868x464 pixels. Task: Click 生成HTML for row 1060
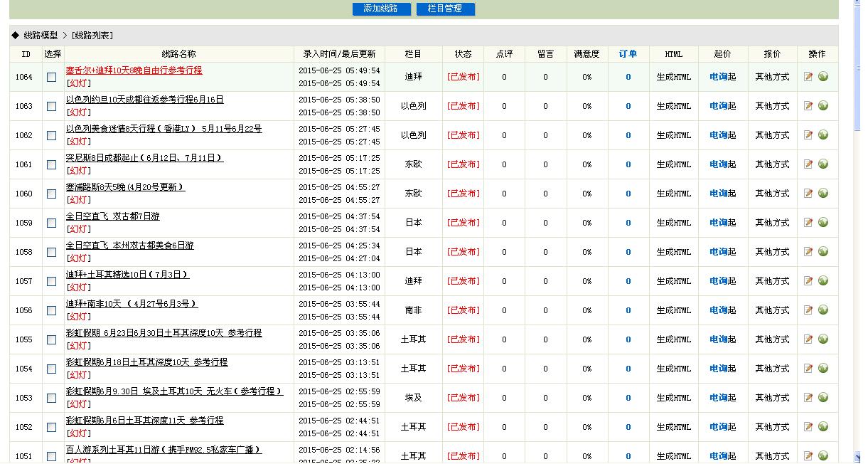(x=673, y=194)
